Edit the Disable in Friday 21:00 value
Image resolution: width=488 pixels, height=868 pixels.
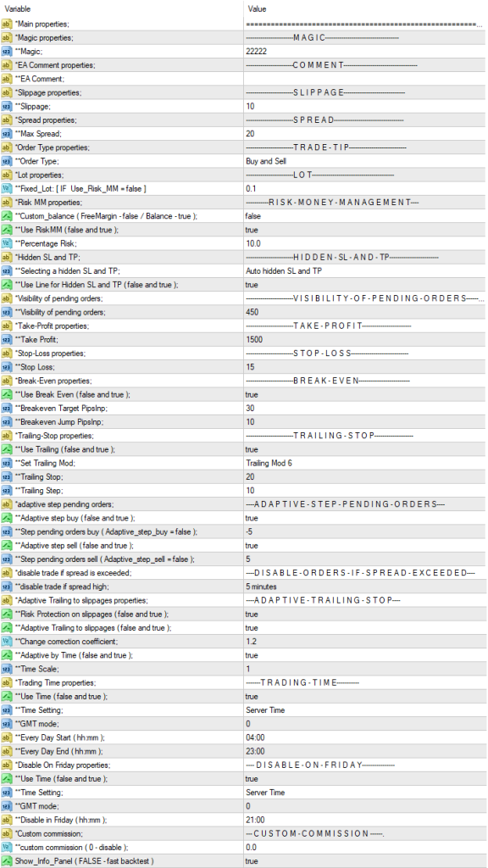(365, 820)
